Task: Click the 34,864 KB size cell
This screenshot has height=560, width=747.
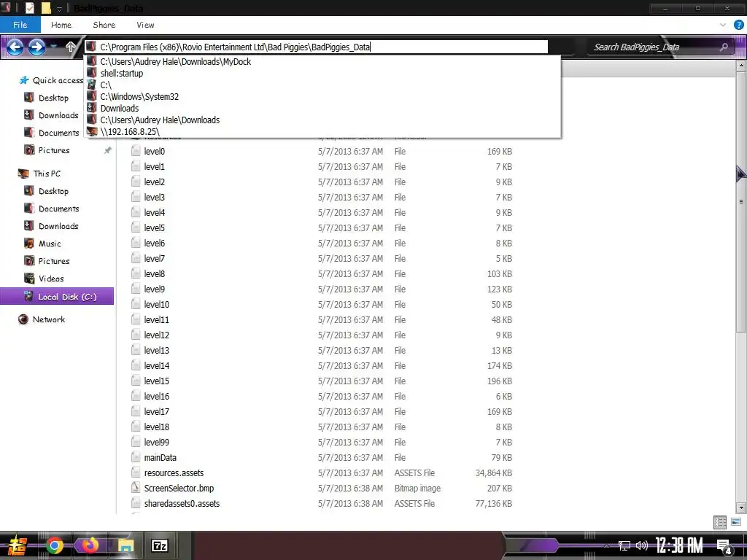Action: coord(494,472)
